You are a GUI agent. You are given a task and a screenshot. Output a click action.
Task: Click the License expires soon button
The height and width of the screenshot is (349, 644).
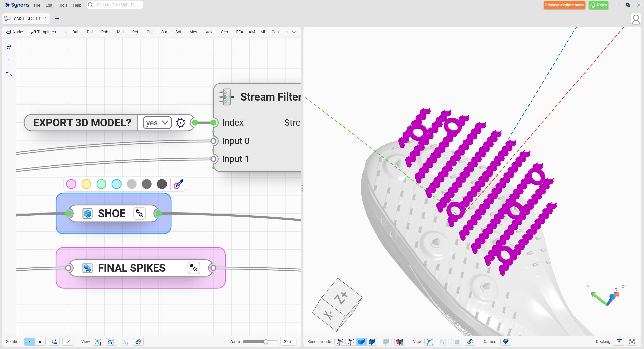pos(564,5)
